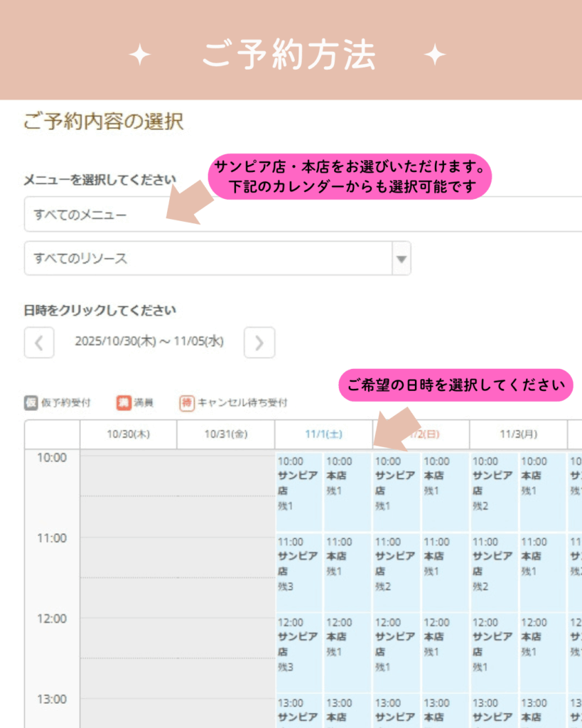Image resolution: width=582 pixels, height=728 pixels.
Task: Click the 満 (満員) legend icon
Action: tap(124, 403)
